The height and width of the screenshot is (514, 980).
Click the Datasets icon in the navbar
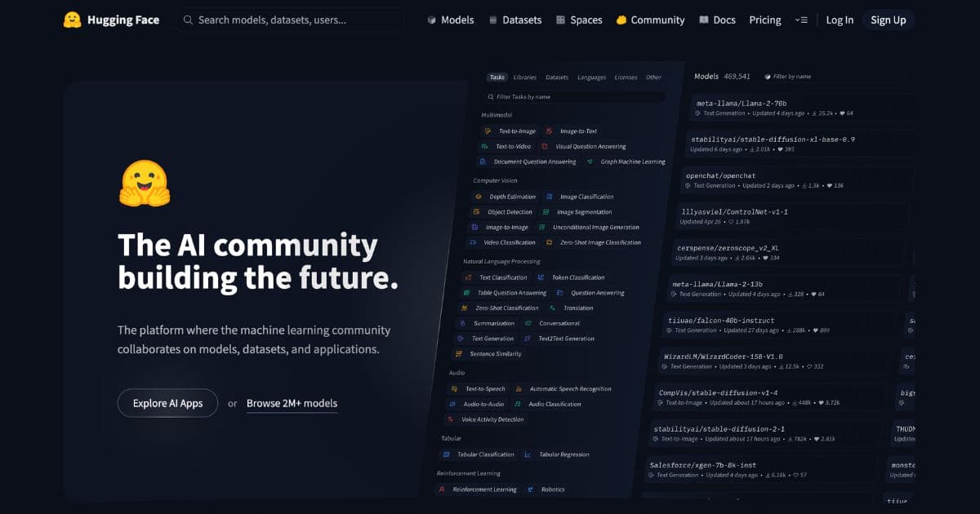[492, 19]
